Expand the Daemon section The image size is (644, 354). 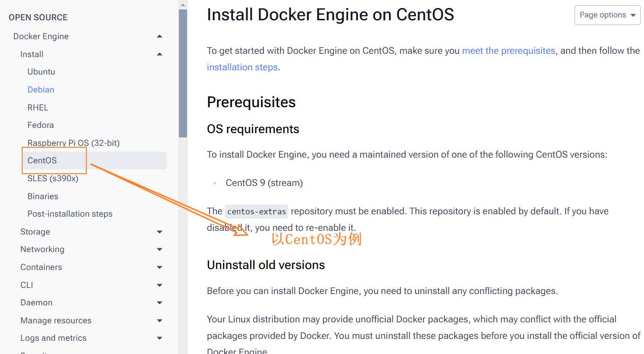click(159, 302)
